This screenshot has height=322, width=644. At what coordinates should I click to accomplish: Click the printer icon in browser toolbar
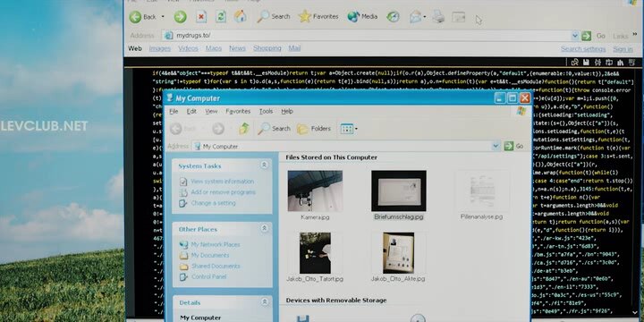point(438,17)
